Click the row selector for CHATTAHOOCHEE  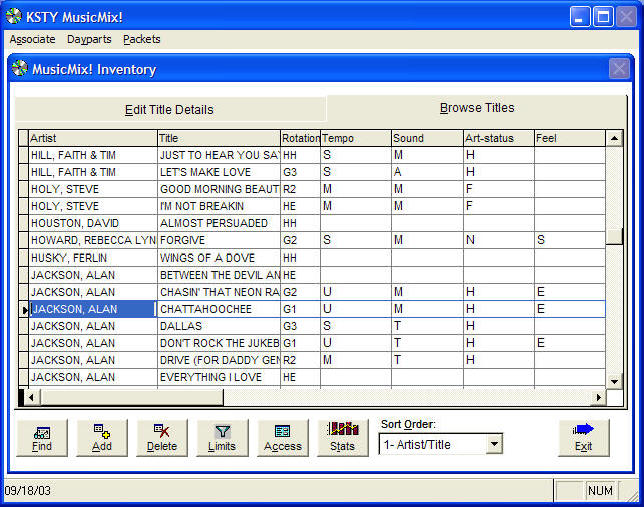(x=24, y=309)
